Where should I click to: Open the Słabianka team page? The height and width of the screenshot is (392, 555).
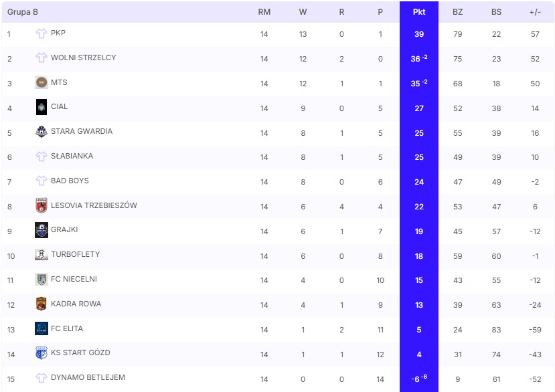[72, 156]
